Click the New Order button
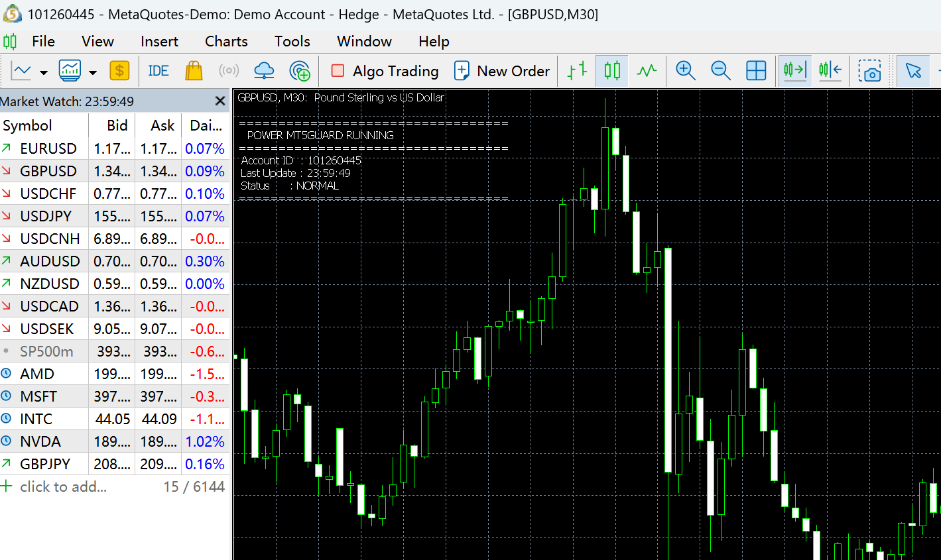This screenshot has height=560, width=941. pyautogui.click(x=502, y=71)
